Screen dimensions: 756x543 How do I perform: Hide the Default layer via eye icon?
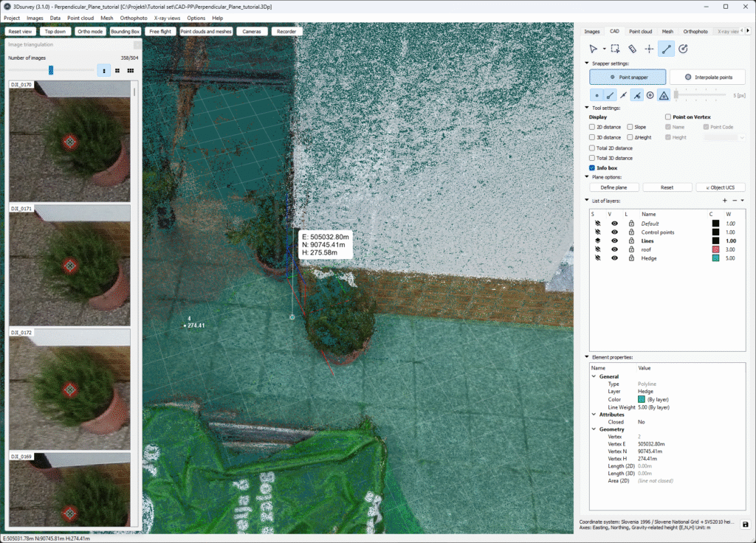coord(614,224)
